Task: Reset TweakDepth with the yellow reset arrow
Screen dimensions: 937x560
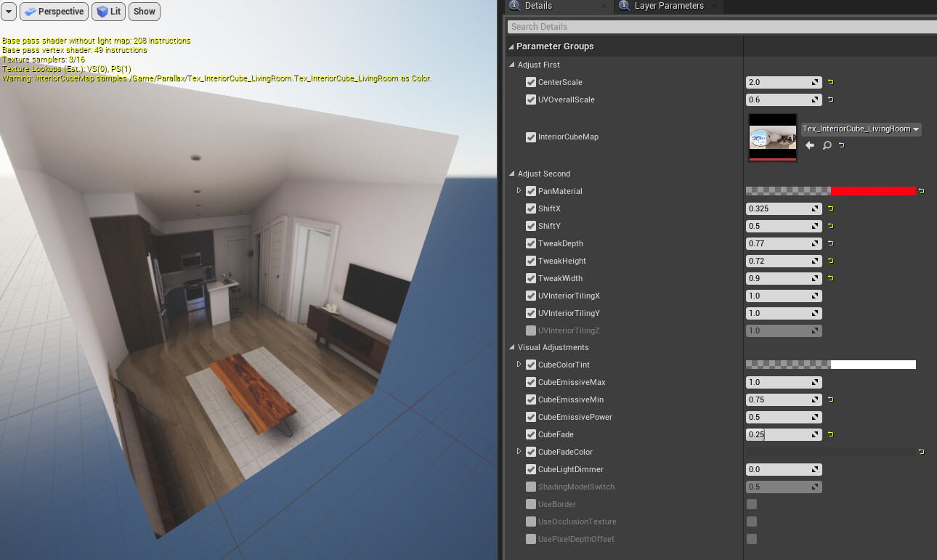Action: pos(830,243)
